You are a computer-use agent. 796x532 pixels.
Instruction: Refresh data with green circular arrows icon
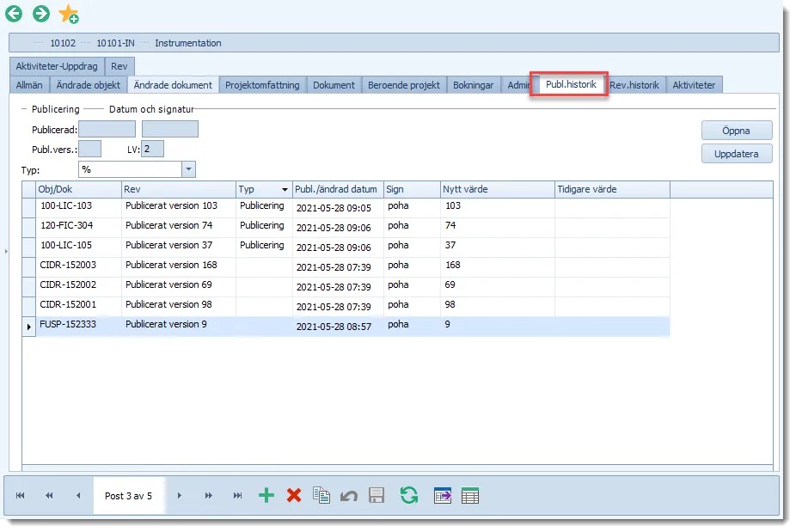(408, 495)
